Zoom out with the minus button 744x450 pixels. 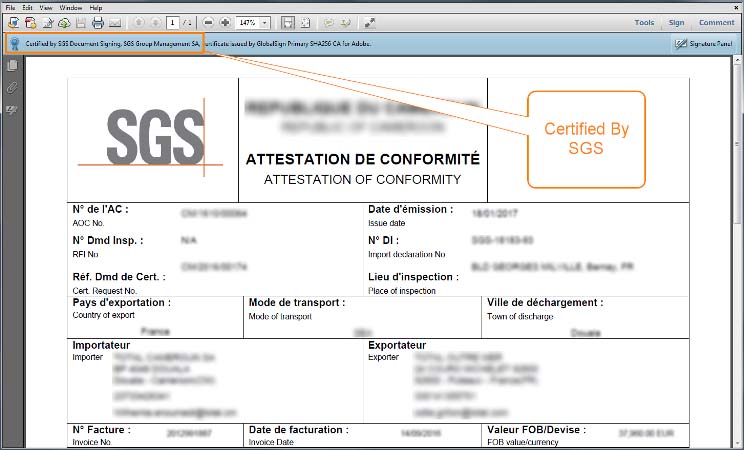208,22
